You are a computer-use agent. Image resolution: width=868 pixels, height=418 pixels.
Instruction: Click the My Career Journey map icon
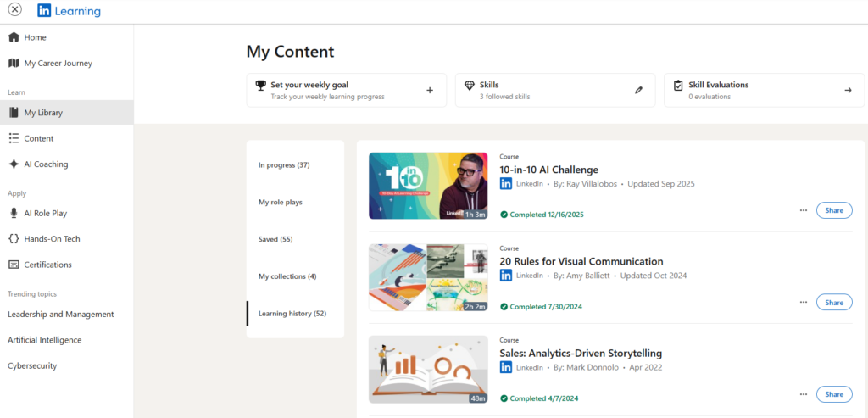(x=14, y=63)
